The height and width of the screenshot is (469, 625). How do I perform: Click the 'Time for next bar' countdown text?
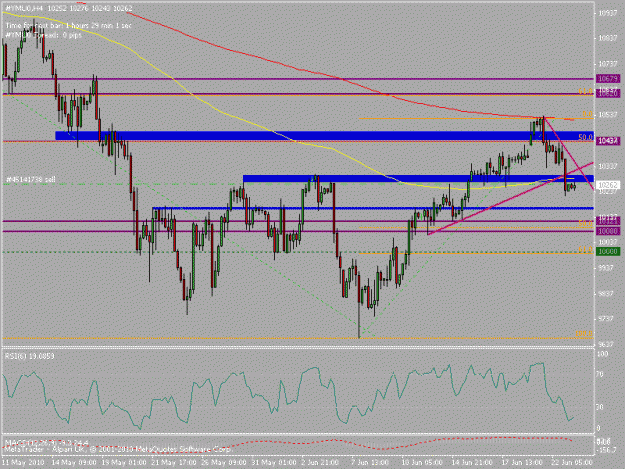68,26
